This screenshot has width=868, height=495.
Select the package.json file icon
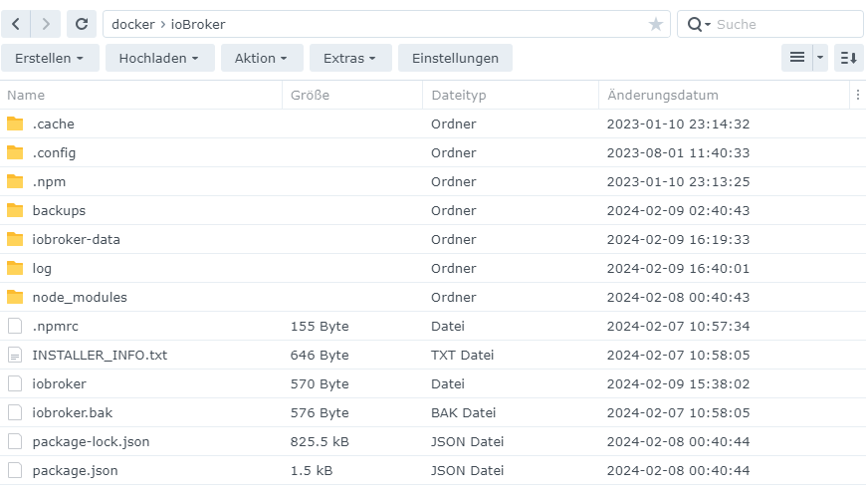[x=15, y=470]
